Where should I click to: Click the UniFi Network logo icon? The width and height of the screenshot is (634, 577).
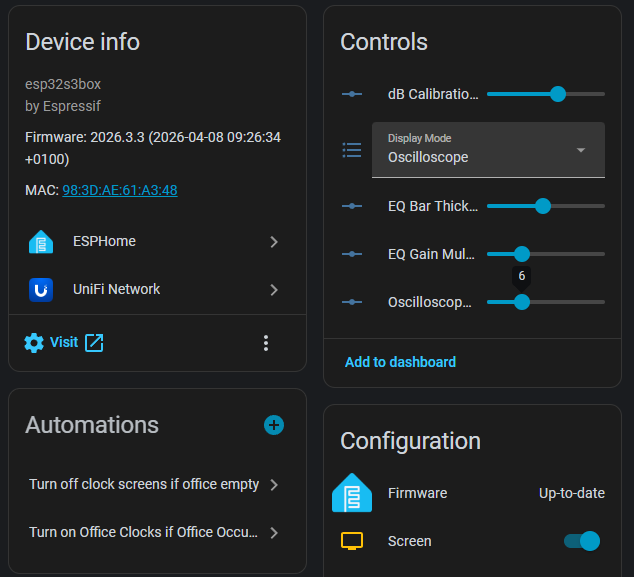click(x=41, y=289)
